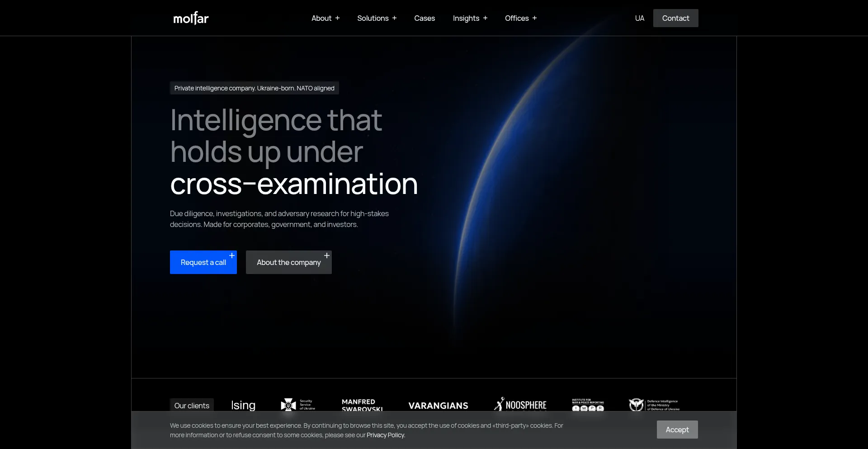Switch language to UA

click(640, 18)
